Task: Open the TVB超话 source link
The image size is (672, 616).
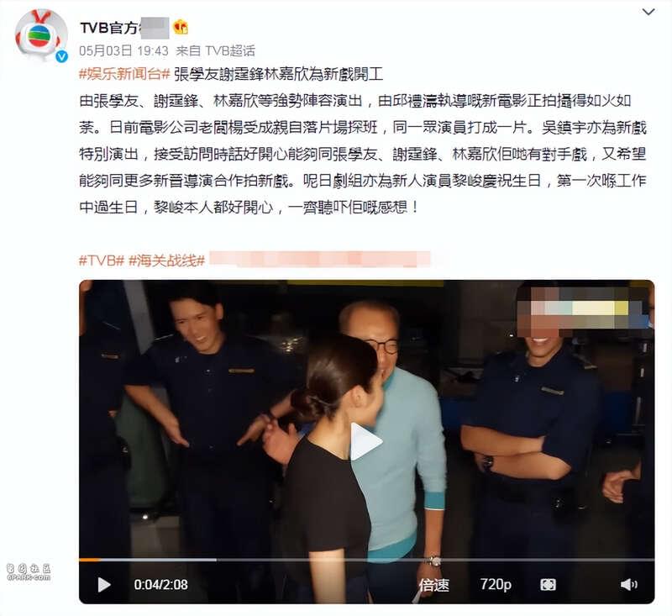Action: click(229, 51)
